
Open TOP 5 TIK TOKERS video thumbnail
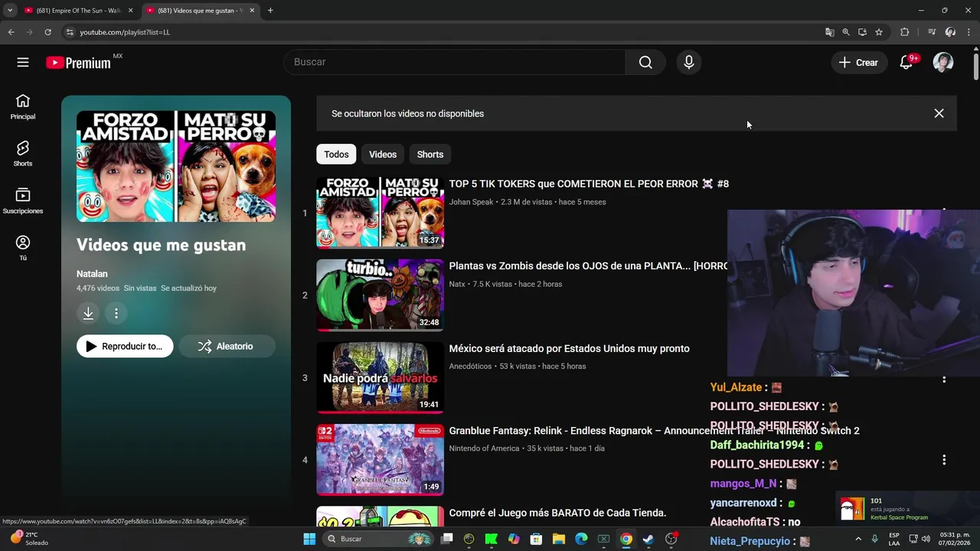[380, 213]
